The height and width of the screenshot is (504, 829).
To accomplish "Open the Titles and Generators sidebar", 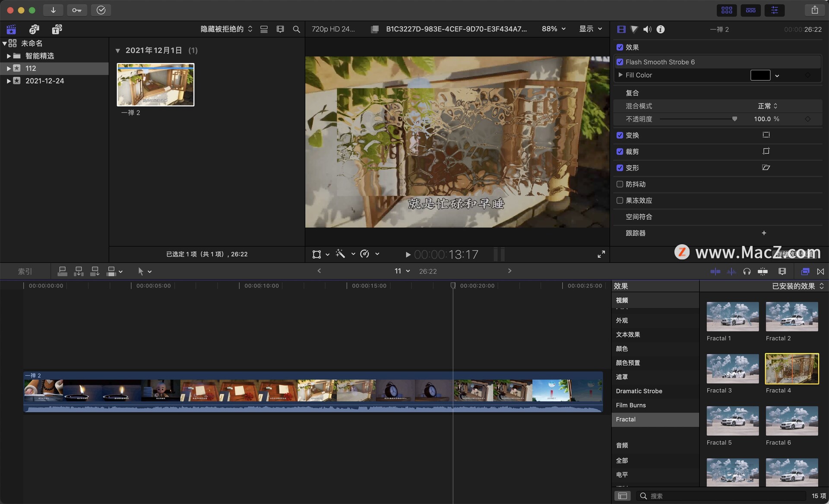I will (57, 29).
